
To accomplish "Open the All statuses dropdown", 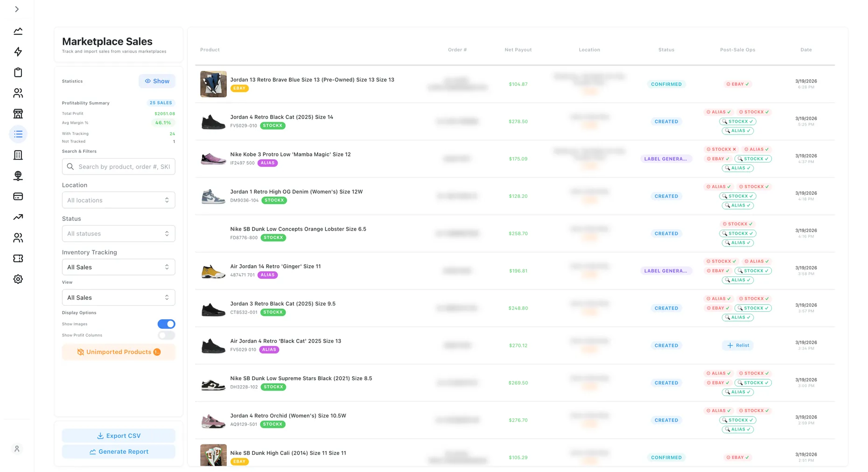I will pos(119,234).
